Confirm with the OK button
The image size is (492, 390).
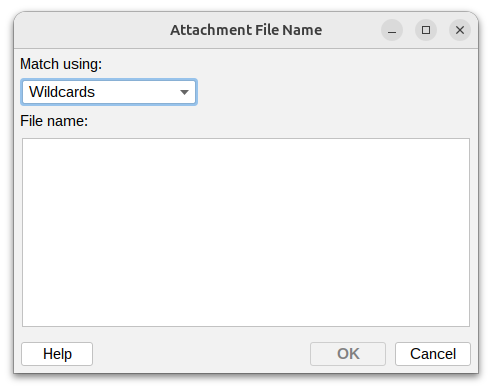(x=348, y=354)
